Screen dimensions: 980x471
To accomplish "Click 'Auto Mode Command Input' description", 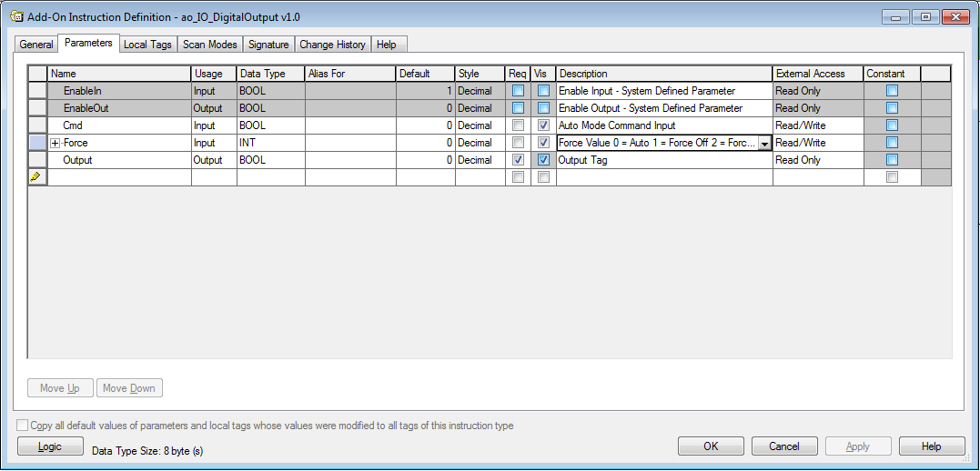I will pos(664,125).
